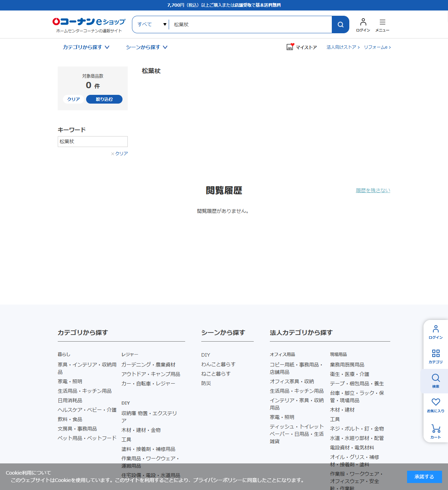
Task: Open わんこと暮らす scene link
Action: coord(218,364)
